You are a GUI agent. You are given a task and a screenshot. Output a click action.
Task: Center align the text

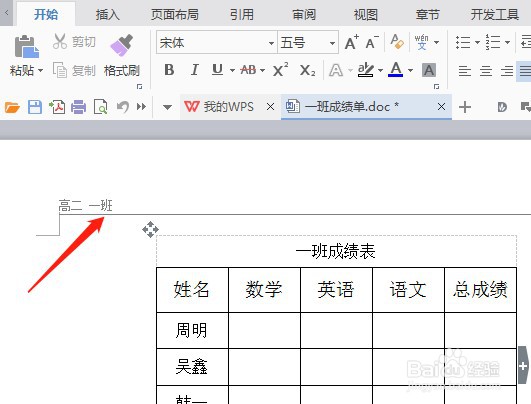[486, 71]
